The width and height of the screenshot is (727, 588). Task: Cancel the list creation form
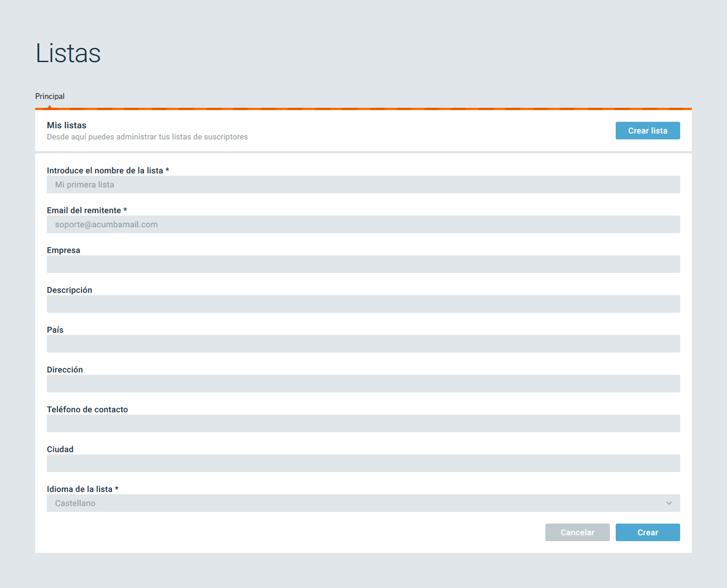(577, 532)
